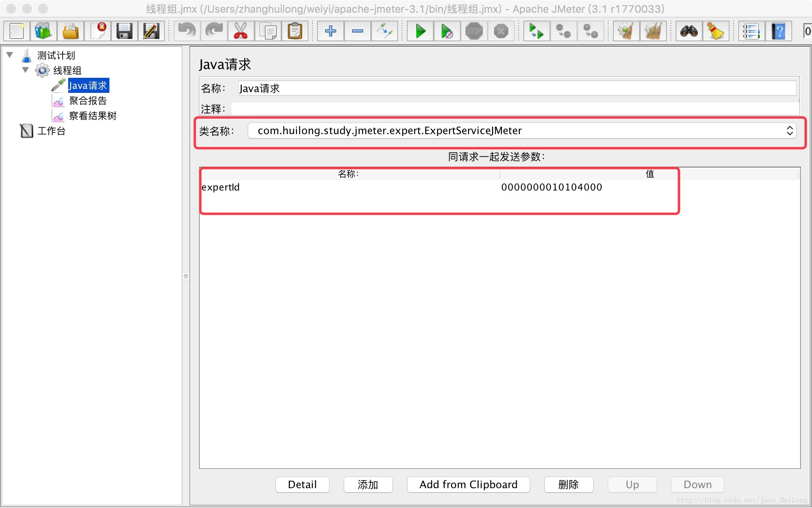Screen dimensions: 812x508
Task: Click the 值 column header
Action: (649, 174)
